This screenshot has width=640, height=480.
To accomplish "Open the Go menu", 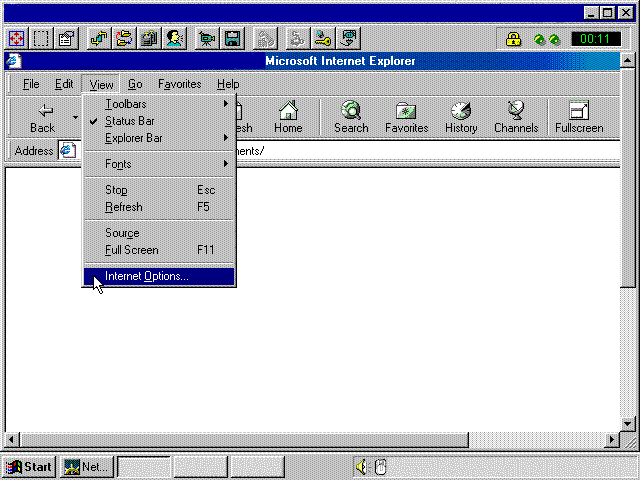I will (x=135, y=84).
